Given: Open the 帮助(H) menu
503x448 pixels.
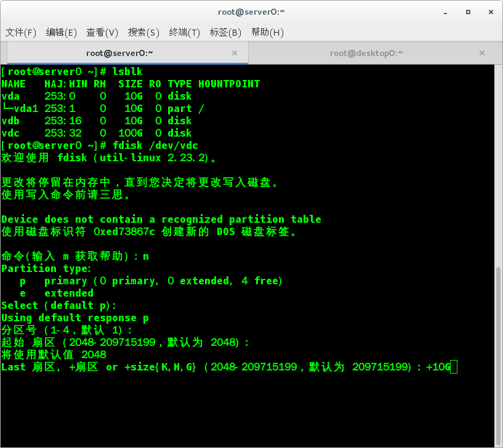Looking at the screenshot, I should tap(267, 33).
